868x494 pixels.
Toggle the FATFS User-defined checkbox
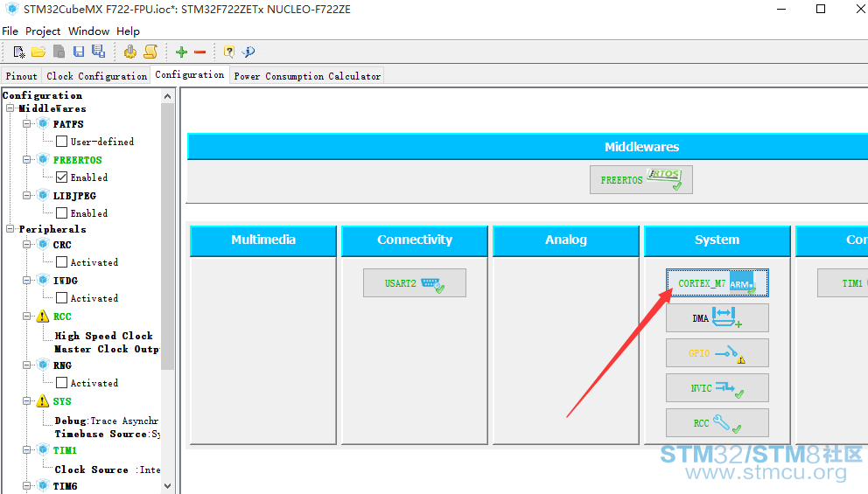click(62, 142)
